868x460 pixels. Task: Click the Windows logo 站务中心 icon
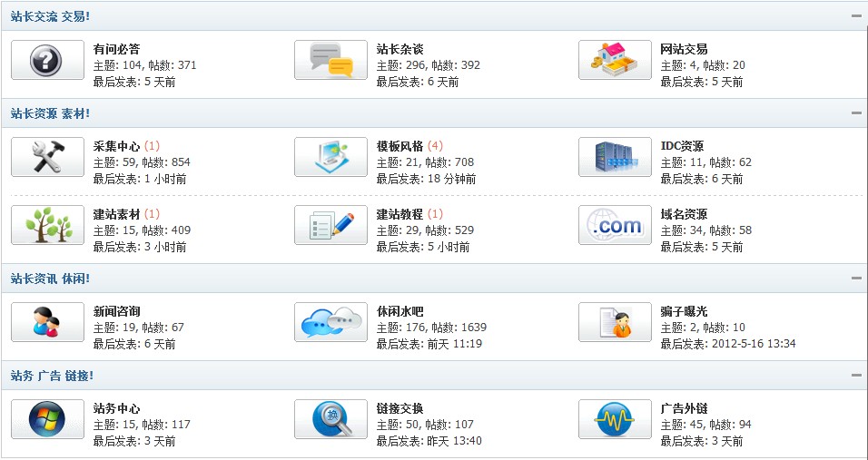point(47,420)
